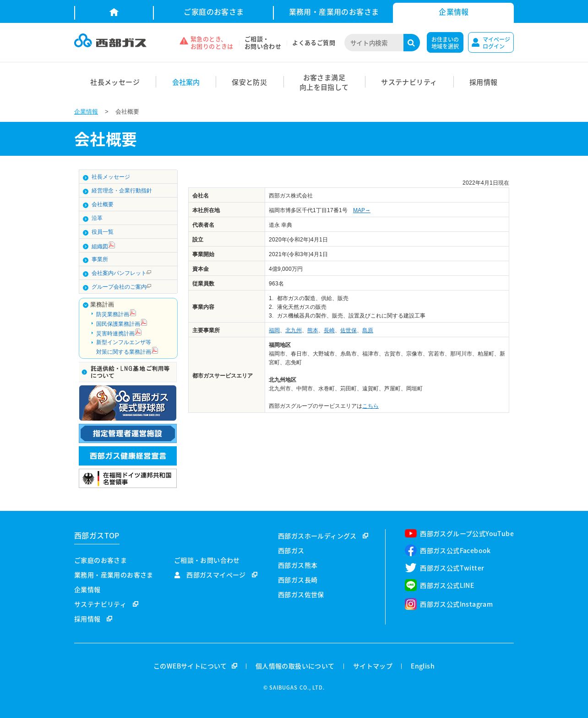Click 経営理念・企業行動指針 in sidebar
The image size is (588, 718).
coord(121,191)
